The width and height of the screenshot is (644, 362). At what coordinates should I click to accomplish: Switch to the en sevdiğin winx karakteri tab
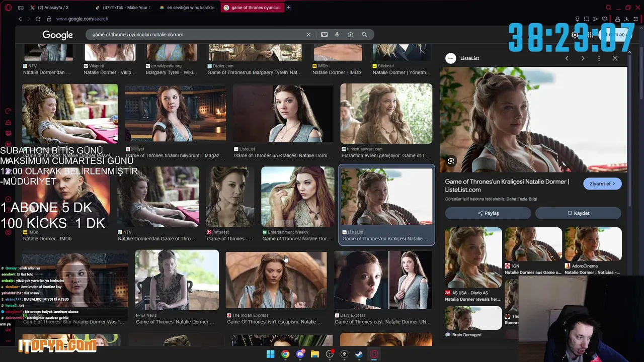pyautogui.click(x=187, y=8)
